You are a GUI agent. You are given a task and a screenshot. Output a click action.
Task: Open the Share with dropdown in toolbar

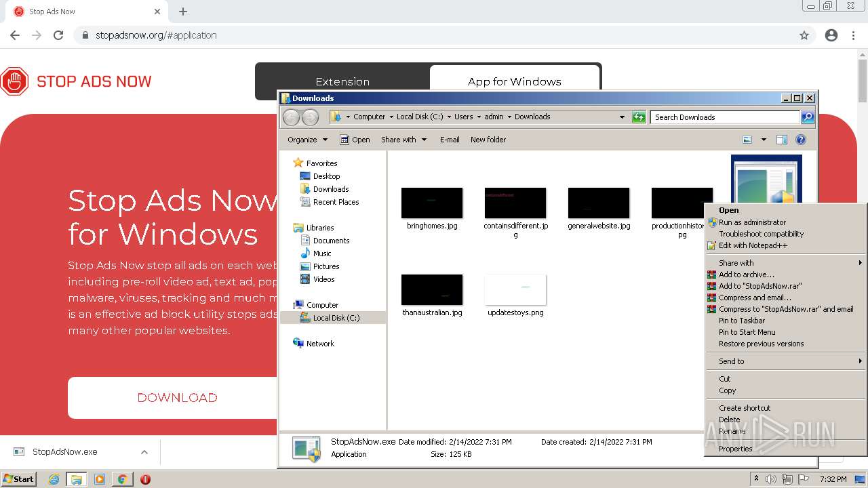(404, 140)
